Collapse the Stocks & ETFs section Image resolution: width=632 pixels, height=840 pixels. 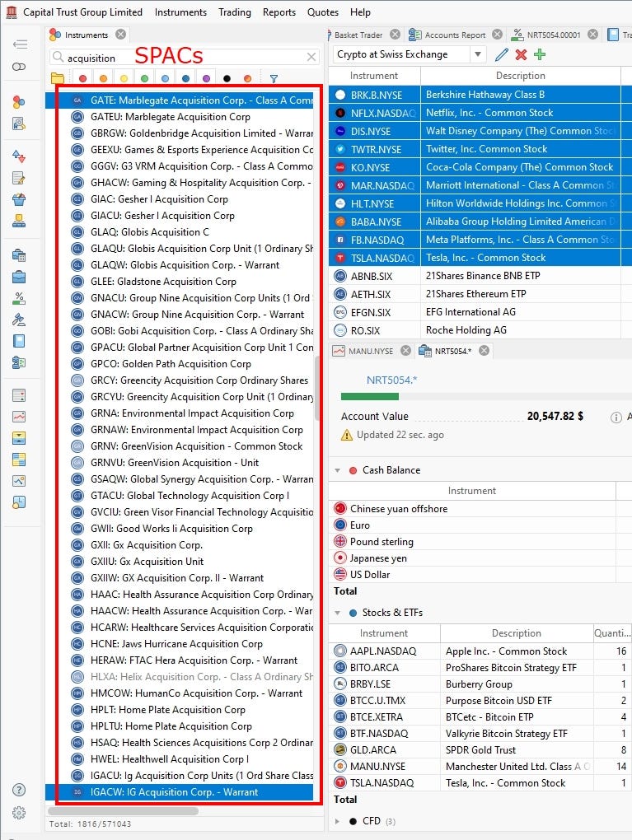[337, 613]
